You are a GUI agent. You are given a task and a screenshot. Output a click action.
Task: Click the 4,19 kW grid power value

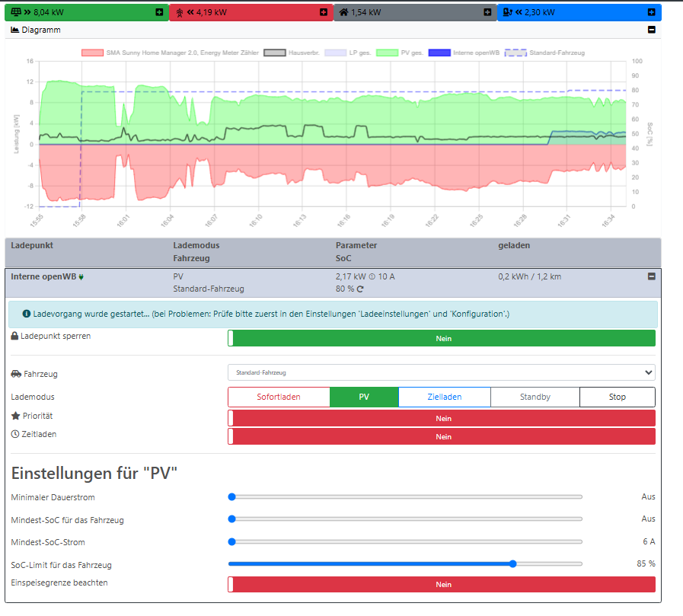coord(212,12)
